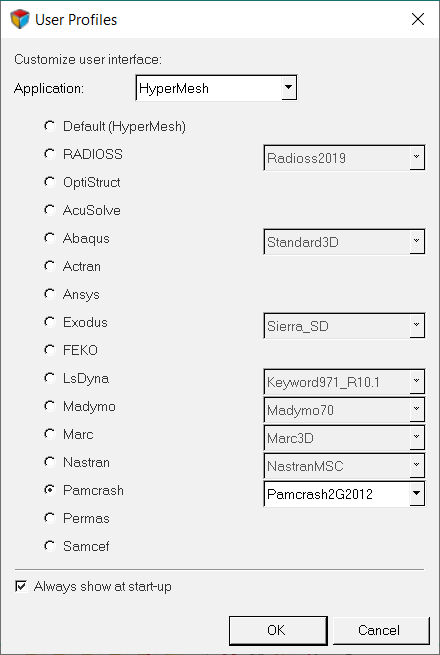
Task: Expand the Pamcrash2G2012 version dropdown
Action: 344,494
